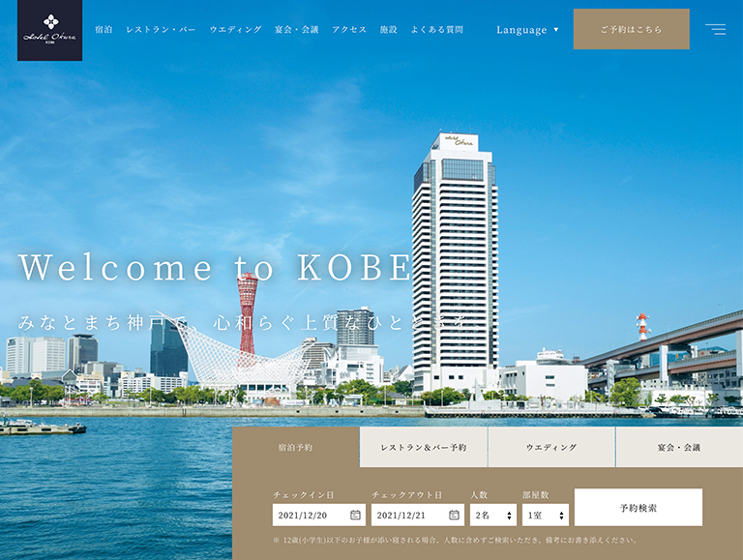
Task: Expand the Language dropdown
Action: click(527, 30)
